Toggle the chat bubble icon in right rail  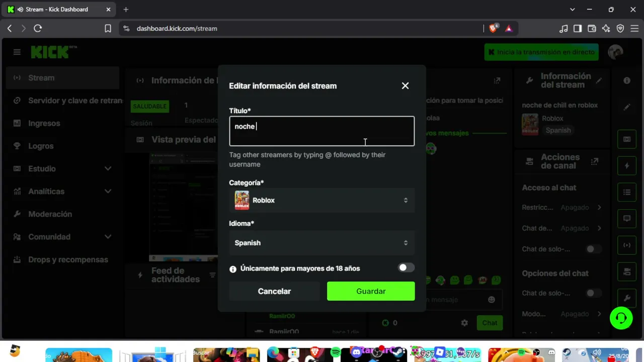pos(627,219)
